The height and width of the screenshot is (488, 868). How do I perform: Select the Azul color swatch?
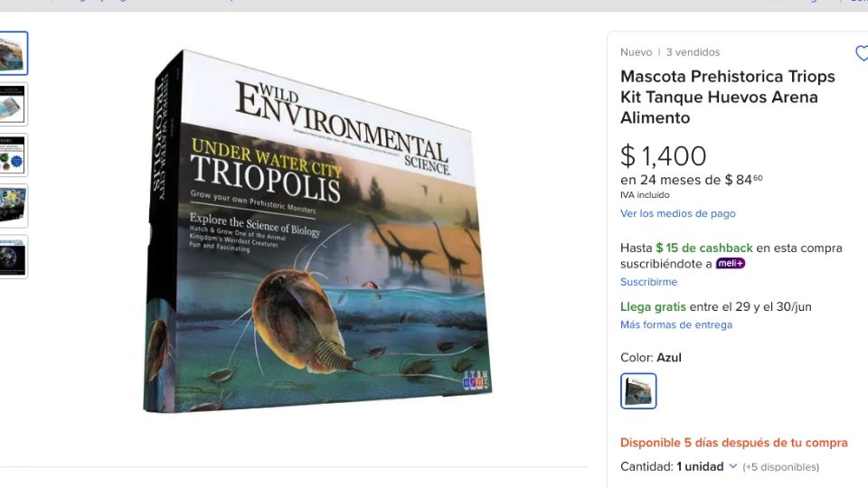coord(638,391)
